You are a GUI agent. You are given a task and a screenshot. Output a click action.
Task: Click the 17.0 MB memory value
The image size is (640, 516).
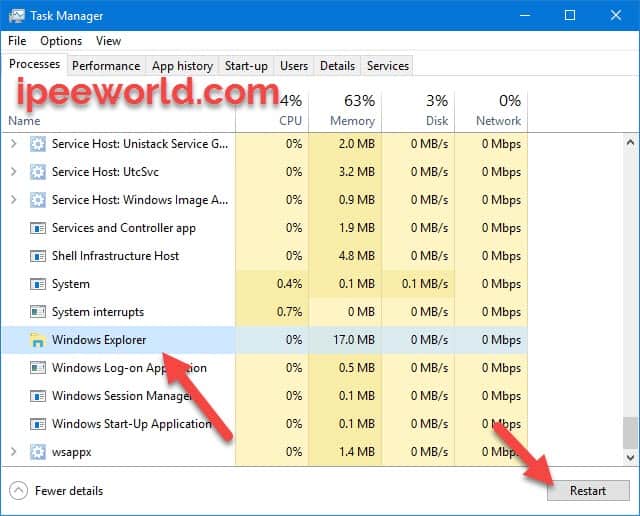pos(354,340)
